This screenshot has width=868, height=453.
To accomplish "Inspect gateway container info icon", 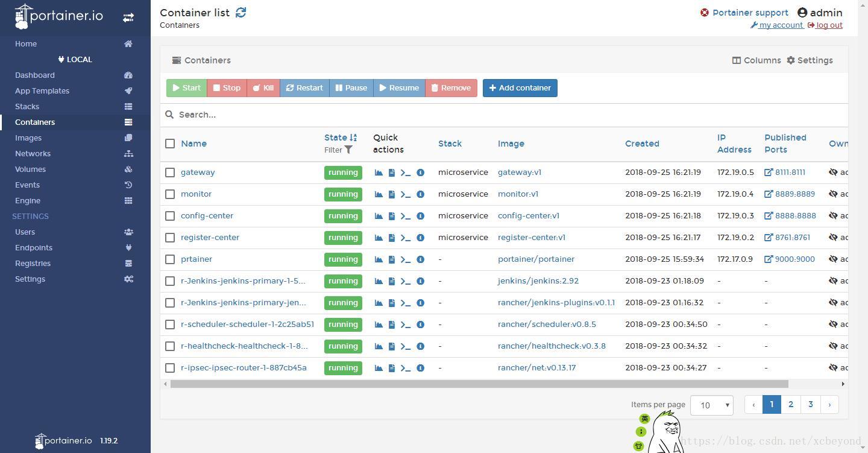I will click(421, 173).
